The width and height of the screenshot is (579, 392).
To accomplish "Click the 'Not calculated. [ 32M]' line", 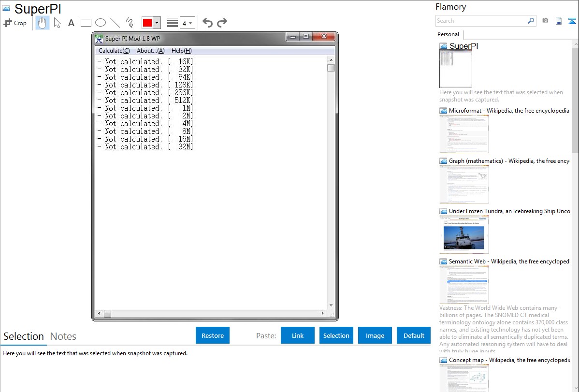I will [145, 147].
